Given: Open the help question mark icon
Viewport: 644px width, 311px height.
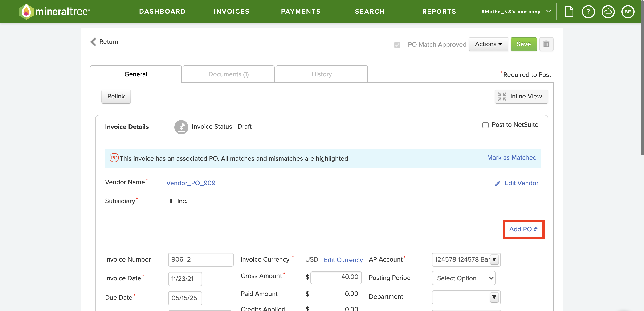Looking at the screenshot, I should (x=588, y=12).
